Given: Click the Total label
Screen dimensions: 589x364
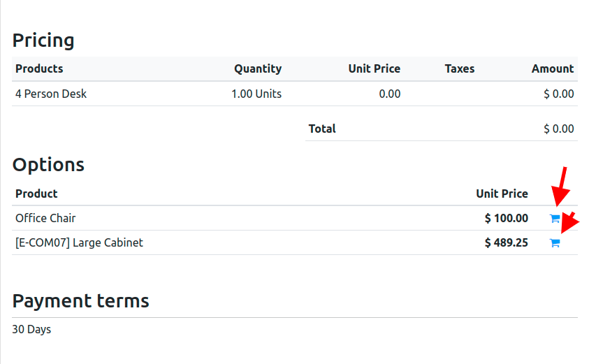Looking at the screenshot, I should (x=322, y=129).
